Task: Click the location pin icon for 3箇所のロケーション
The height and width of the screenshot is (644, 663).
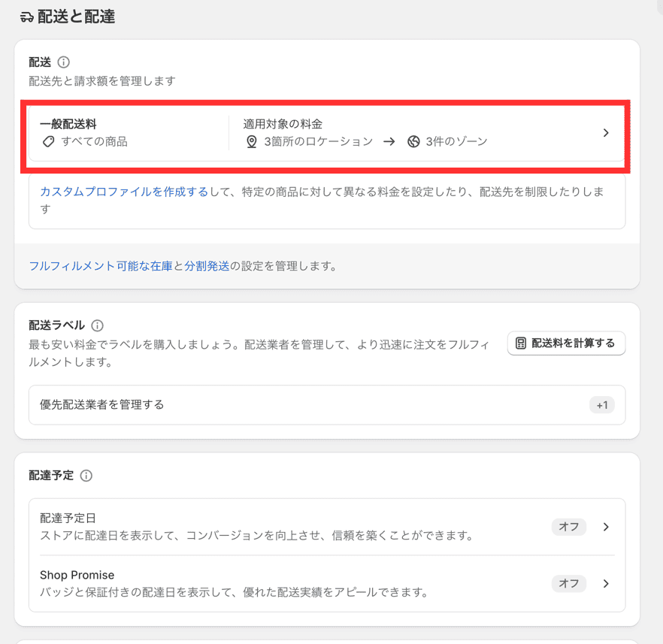Action: 251,142
